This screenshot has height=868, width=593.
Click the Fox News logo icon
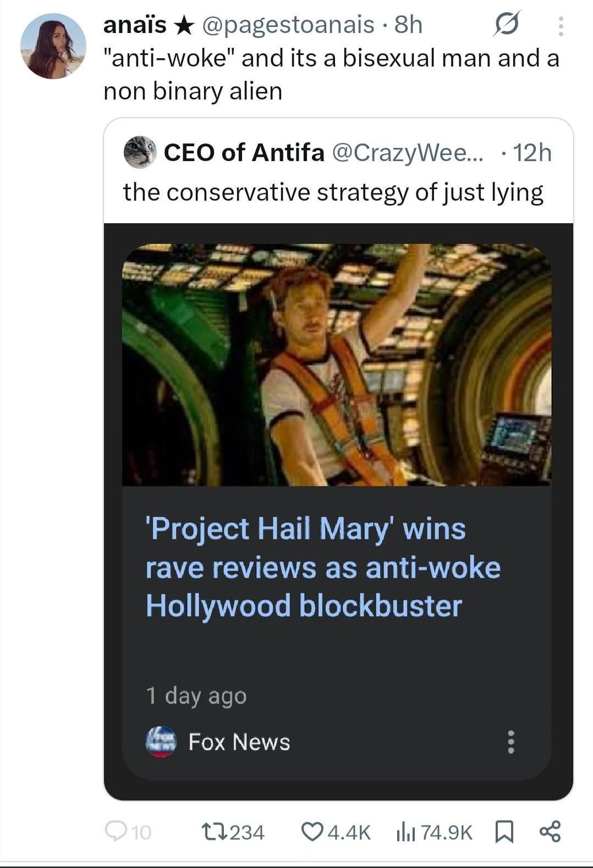(161, 742)
